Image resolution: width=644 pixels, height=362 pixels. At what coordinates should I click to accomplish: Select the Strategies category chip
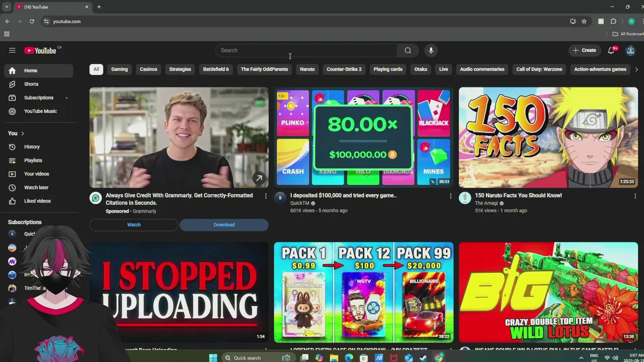(180, 69)
